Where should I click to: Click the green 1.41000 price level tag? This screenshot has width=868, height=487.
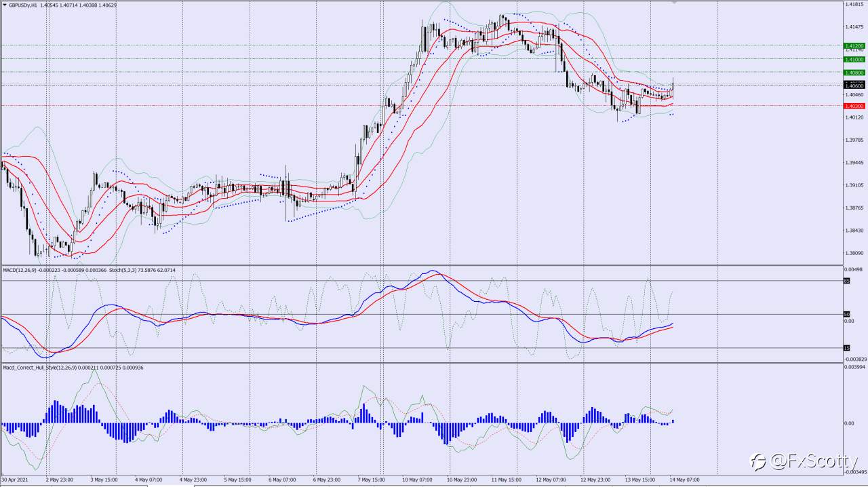[x=853, y=59]
